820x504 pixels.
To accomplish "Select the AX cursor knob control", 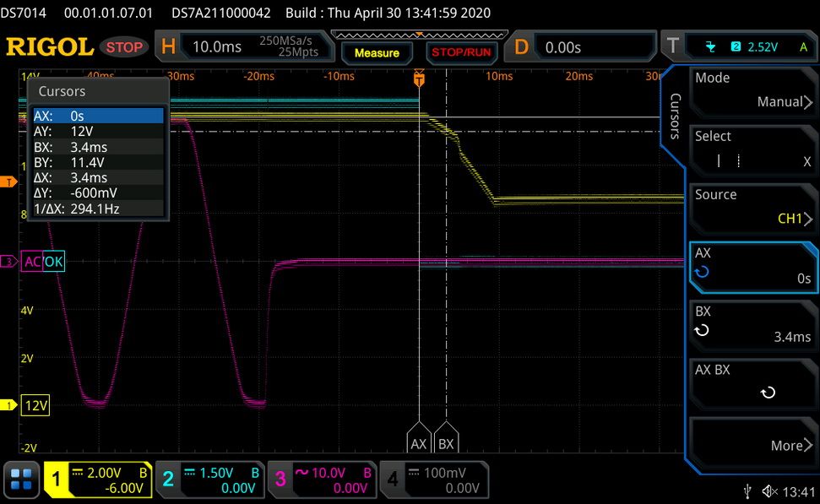I will (752, 267).
